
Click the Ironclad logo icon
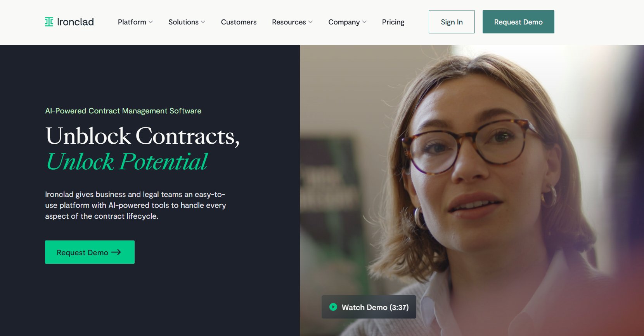49,22
